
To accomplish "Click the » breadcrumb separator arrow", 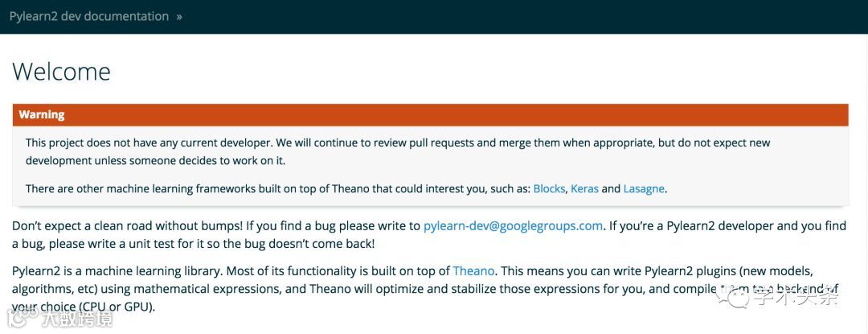I will point(178,16).
